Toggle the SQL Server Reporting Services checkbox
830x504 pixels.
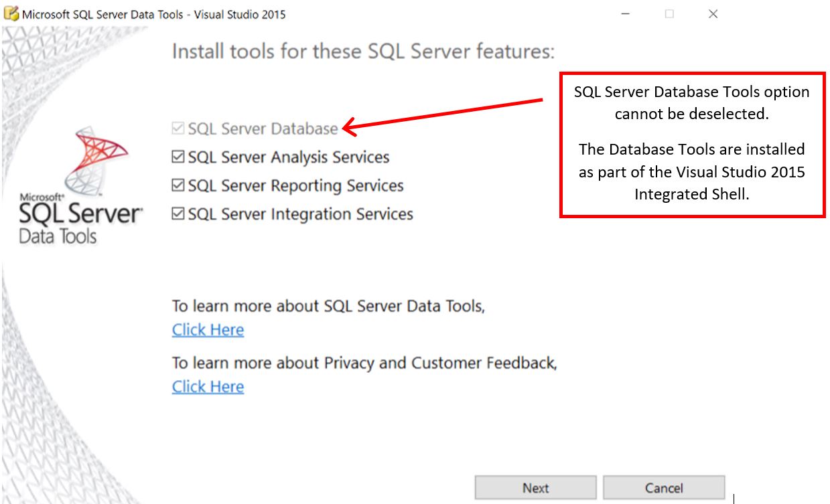(x=178, y=185)
